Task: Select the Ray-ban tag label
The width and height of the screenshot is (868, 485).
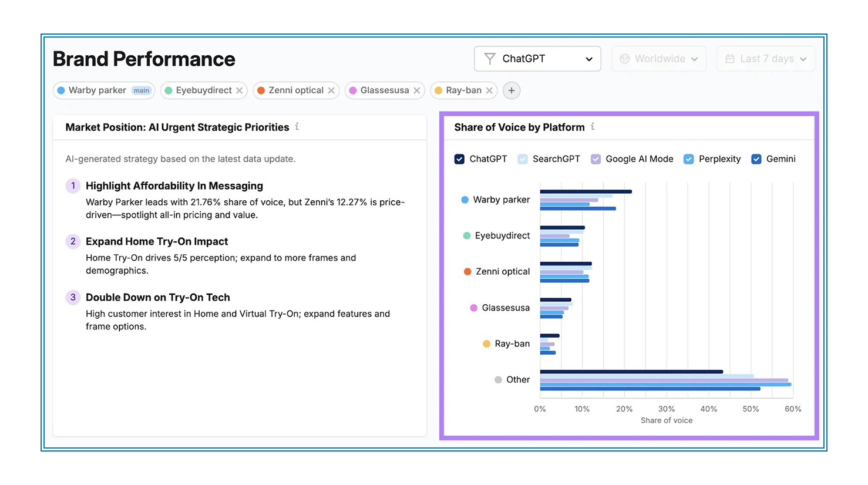Action: tap(463, 90)
